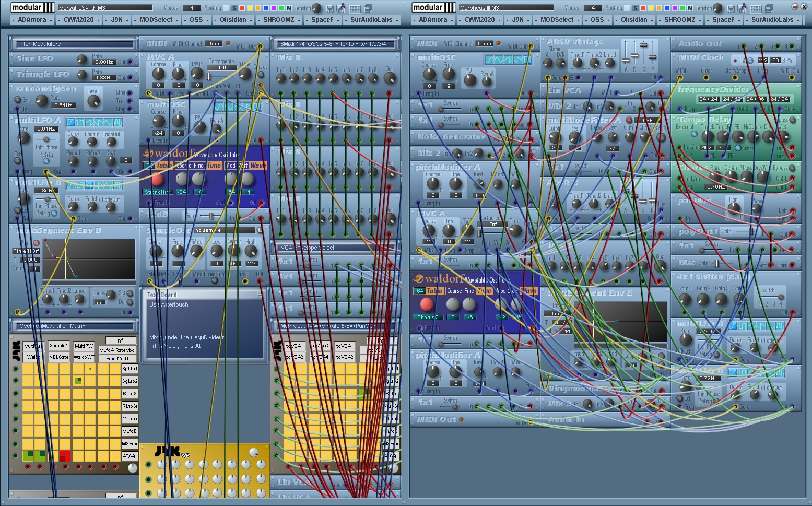Click the modular logo in VersatileSynth window
The image size is (812, 506).
tap(33, 7)
